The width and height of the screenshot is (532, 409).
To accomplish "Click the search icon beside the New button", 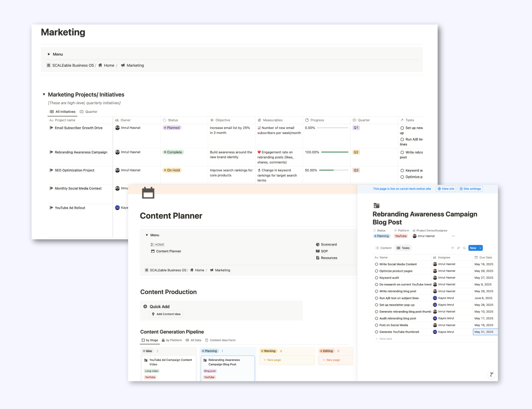I will (x=464, y=248).
